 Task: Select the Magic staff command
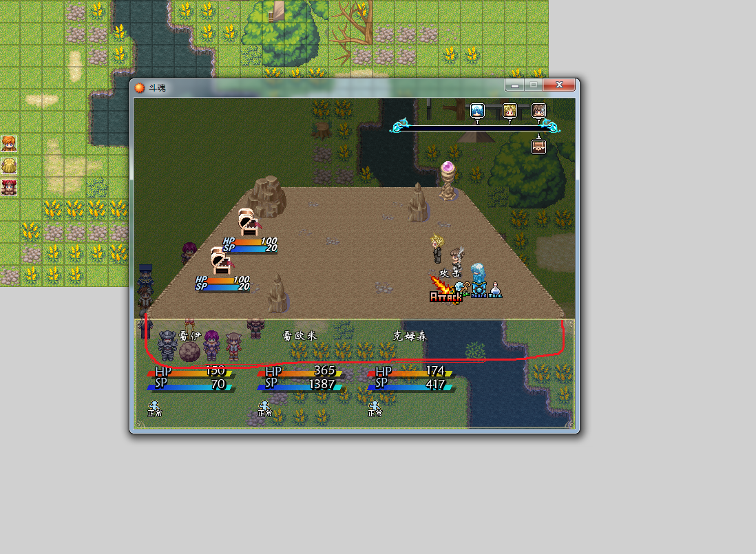[x=463, y=289]
